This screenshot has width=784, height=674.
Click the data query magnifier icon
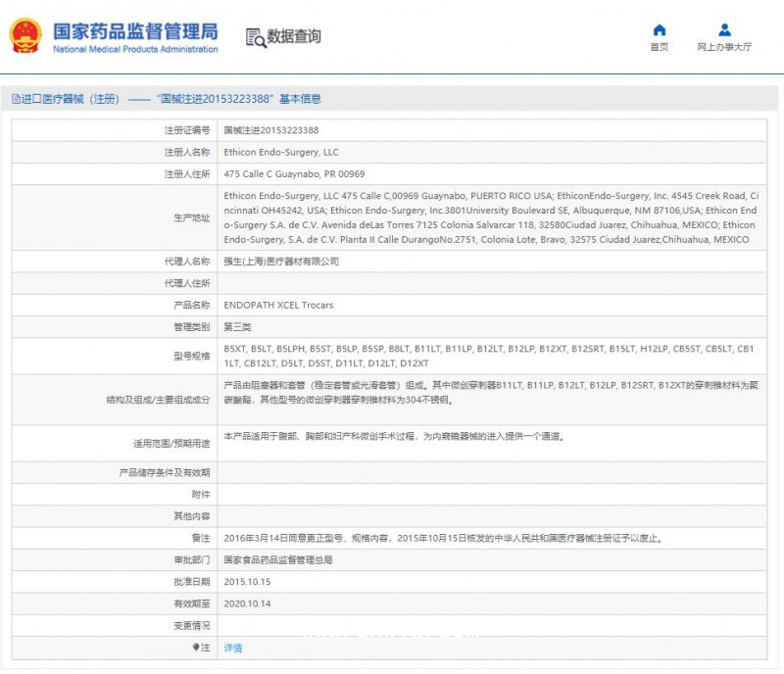click(255, 38)
